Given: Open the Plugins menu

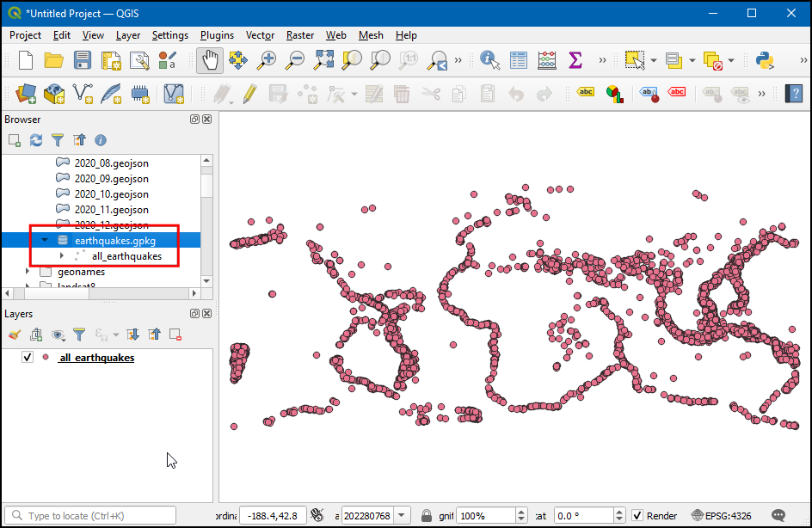Looking at the screenshot, I should click(217, 35).
